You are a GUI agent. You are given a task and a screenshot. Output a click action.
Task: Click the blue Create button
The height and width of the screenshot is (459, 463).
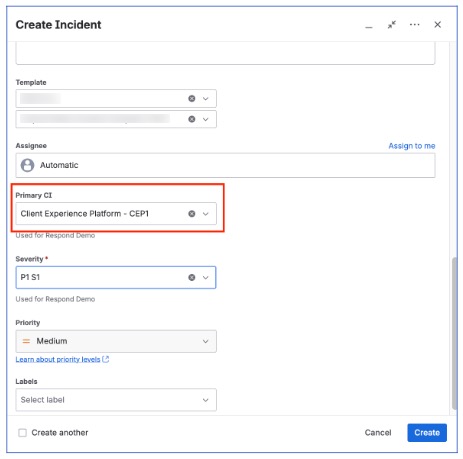click(x=427, y=433)
